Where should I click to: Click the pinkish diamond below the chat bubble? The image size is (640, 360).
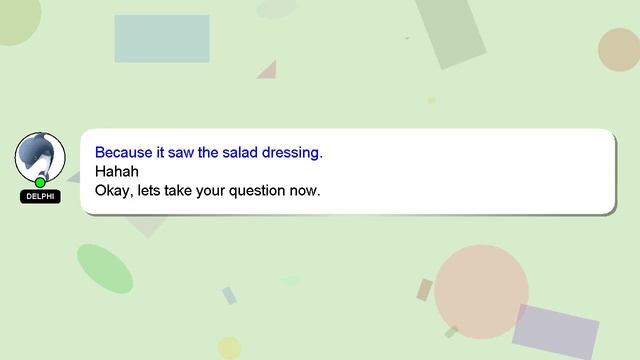[x=147, y=226]
